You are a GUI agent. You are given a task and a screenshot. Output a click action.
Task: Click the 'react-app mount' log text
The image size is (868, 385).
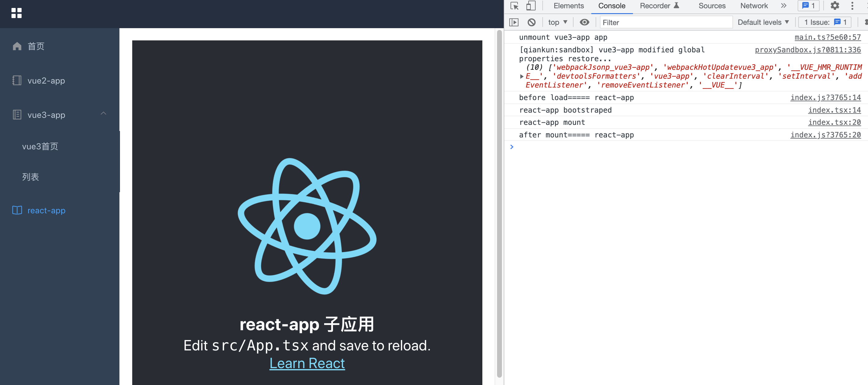tap(552, 123)
